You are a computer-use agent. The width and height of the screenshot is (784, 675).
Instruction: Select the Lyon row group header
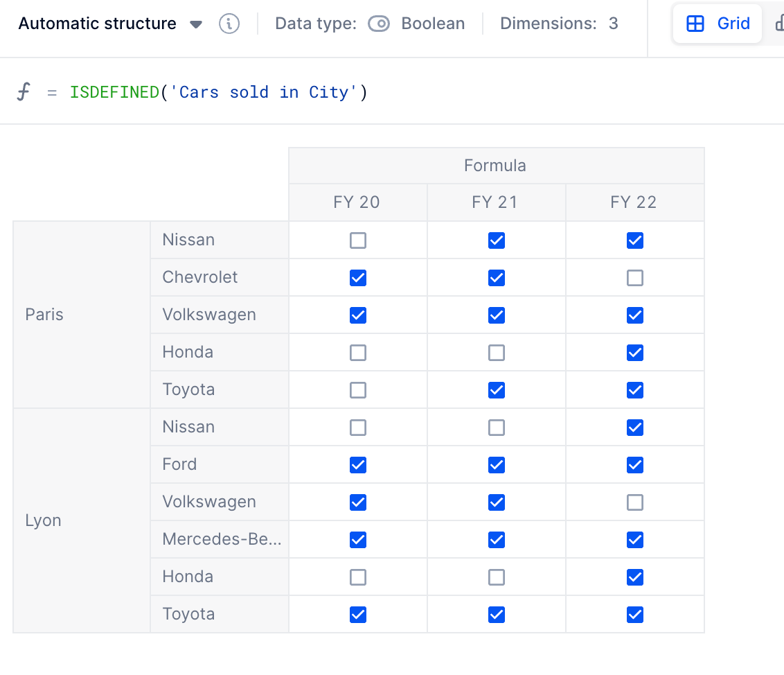(82, 521)
